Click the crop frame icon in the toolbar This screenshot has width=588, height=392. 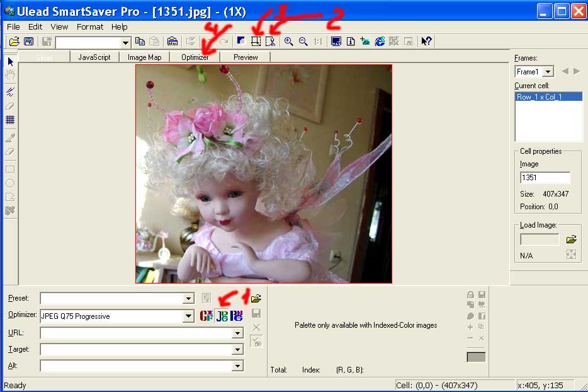tap(256, 42)
